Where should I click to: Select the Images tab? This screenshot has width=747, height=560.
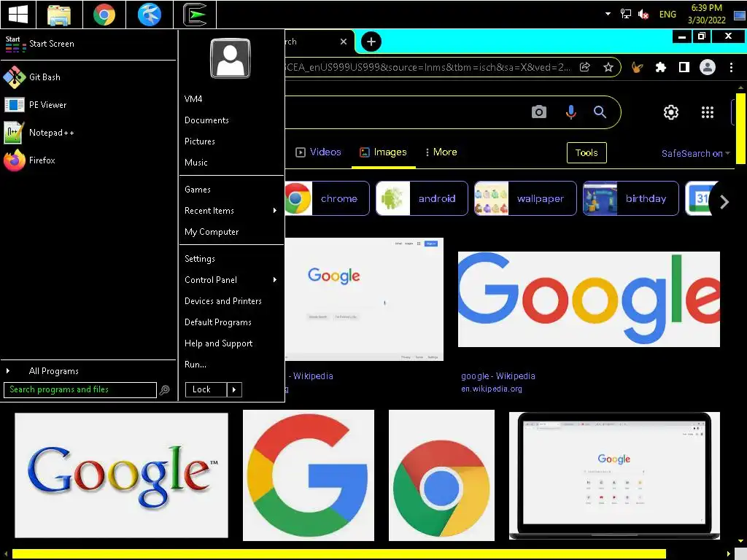click(x=383, y=152)
